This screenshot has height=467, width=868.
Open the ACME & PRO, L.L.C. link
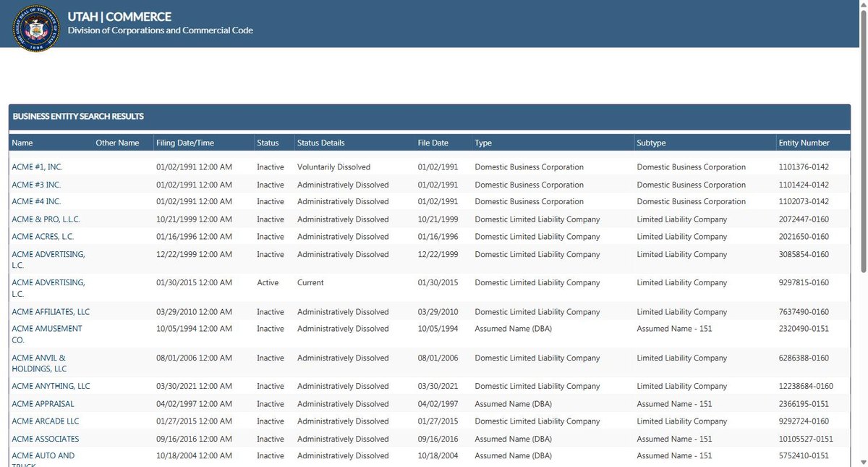click(47, 219)
